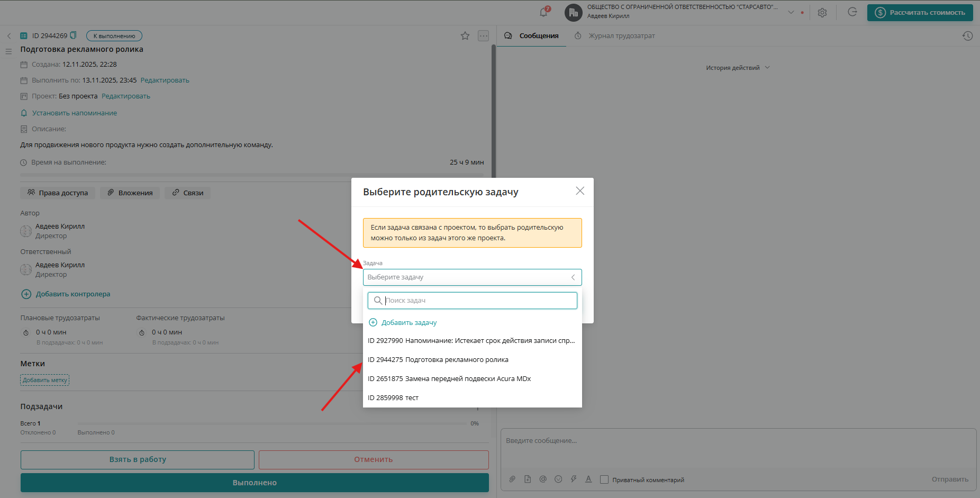Focus the Поиск задач search field
Viewport: 980px width, 498px height.
473,301
